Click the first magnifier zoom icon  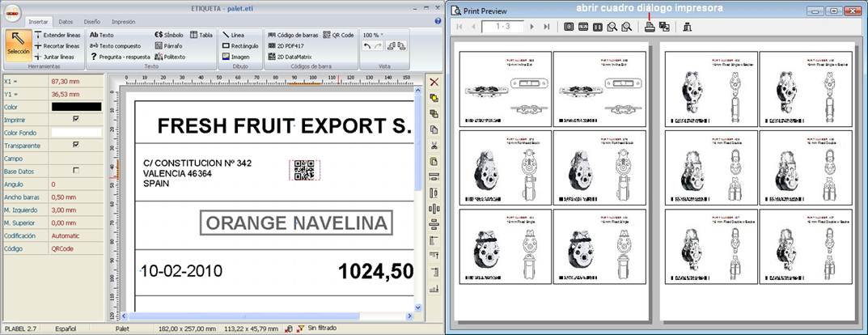(612, 27)
